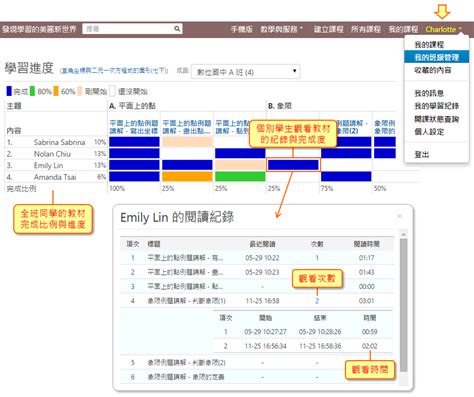Select student name Sabrina Sabrina
This screenshot has height=397, width=474.
[59, 142]
